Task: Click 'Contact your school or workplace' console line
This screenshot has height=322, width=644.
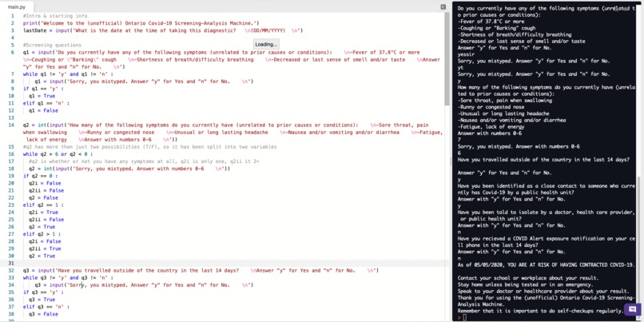Action: [528, 278]
